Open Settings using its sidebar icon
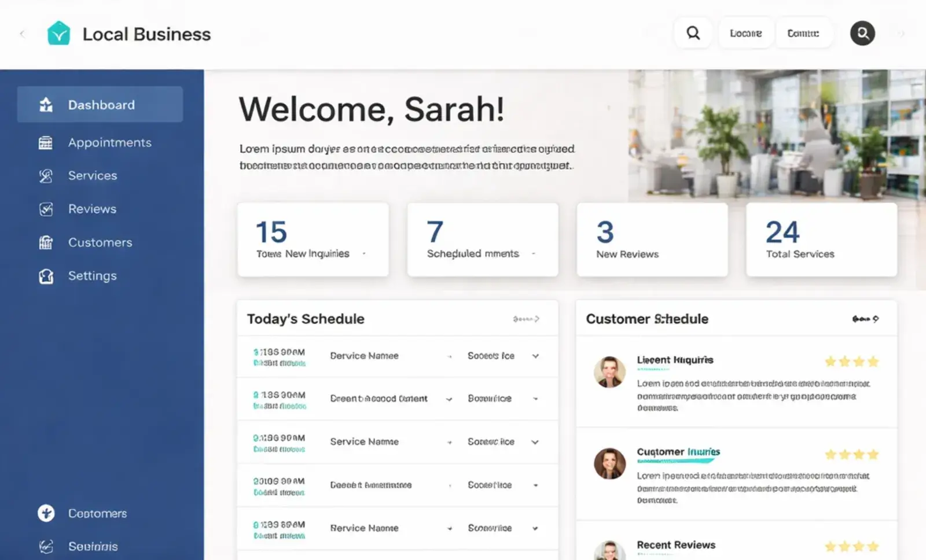The height and width of the screenshot is (560, 926). pyautogui.click(x=46, y=276)
